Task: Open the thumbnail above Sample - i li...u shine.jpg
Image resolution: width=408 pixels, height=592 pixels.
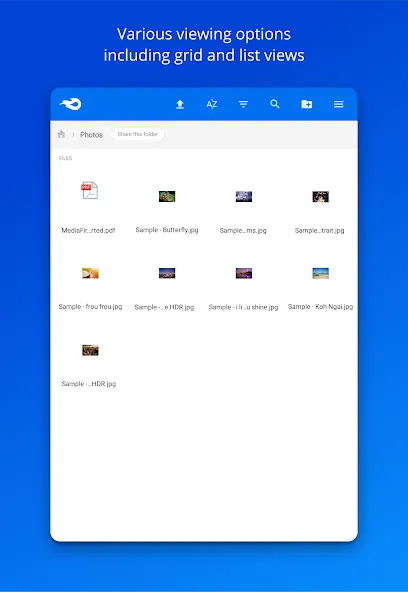Action: pos(244,273)
